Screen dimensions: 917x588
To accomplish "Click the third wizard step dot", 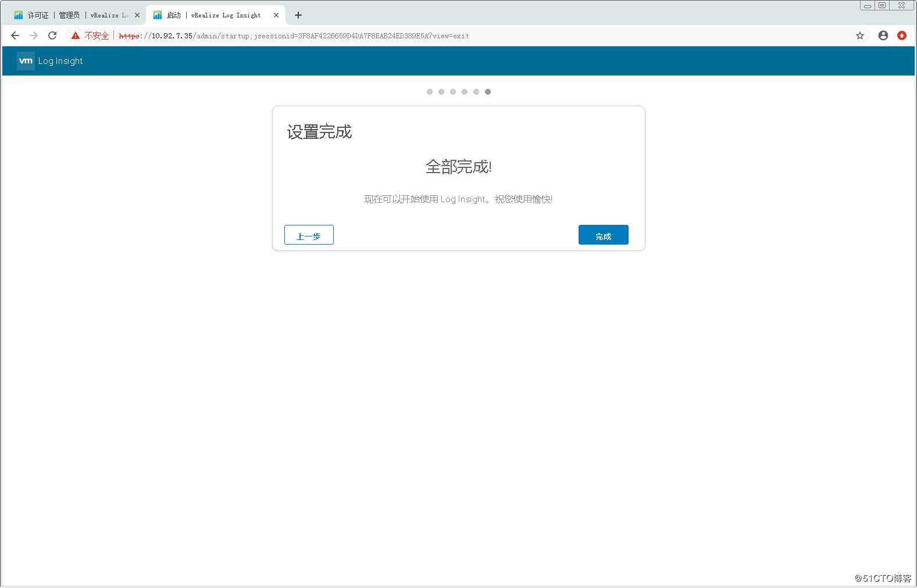I will click(x=453, y=92).
